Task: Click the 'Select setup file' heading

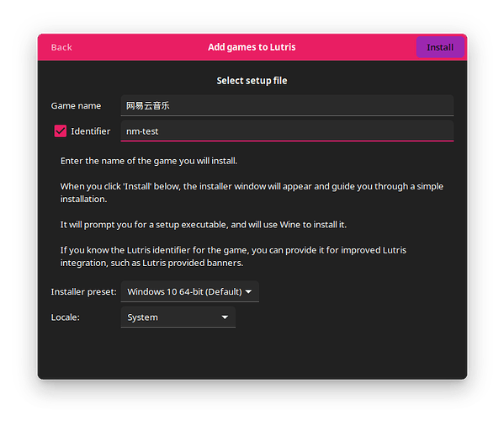Action: click(252, 81)
